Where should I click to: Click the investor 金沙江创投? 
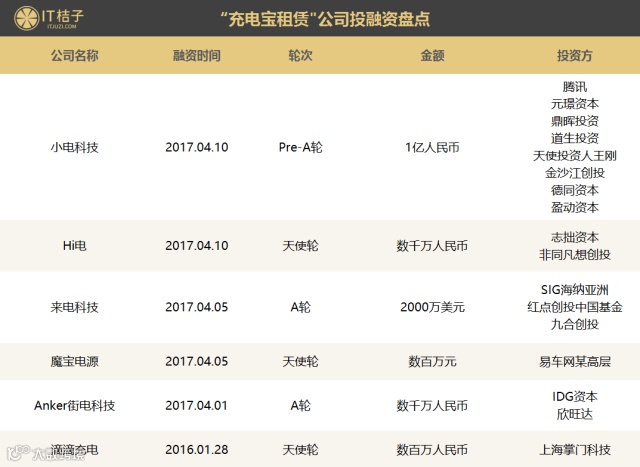(575, 173)
